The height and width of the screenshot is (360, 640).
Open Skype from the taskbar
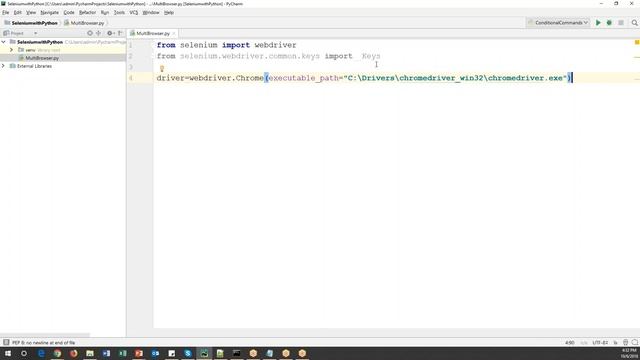click(187, 353)
